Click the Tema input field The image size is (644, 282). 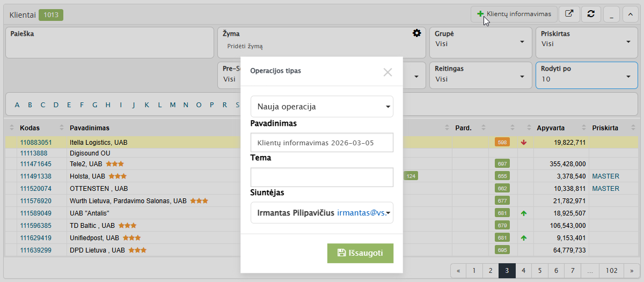click(x=322, y=177)
